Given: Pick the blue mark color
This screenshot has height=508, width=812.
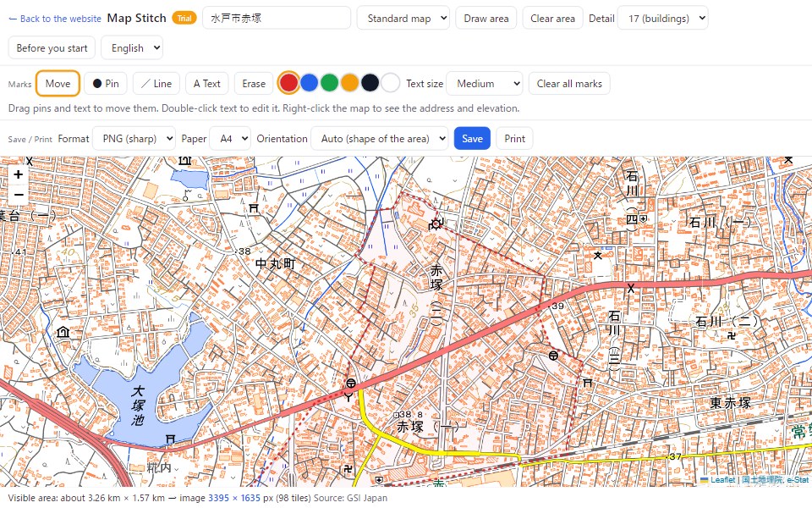Looking at the screenshot, I should point(310,83).
